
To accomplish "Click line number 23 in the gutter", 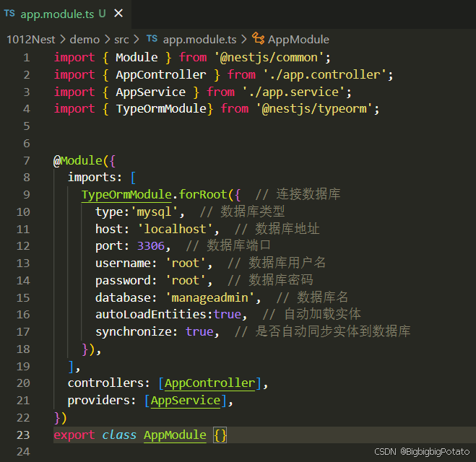I will coord(23,435).
